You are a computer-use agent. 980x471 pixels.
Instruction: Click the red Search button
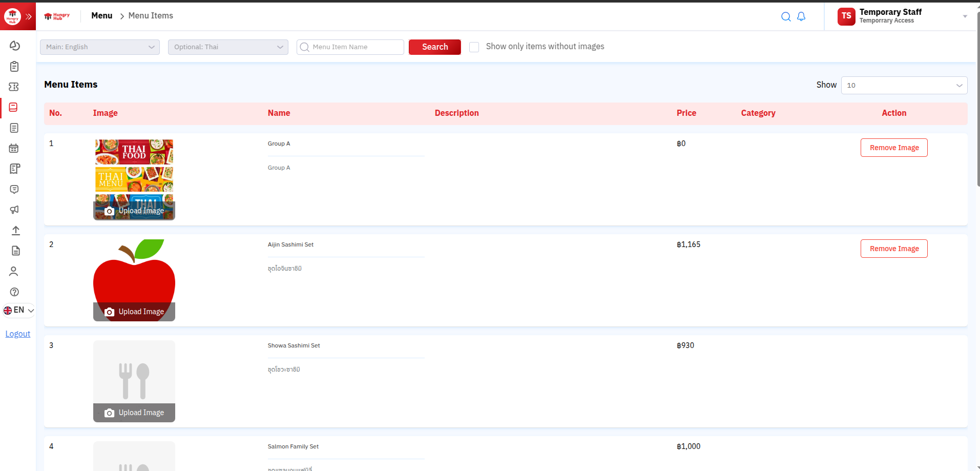(x=434, y=47)
